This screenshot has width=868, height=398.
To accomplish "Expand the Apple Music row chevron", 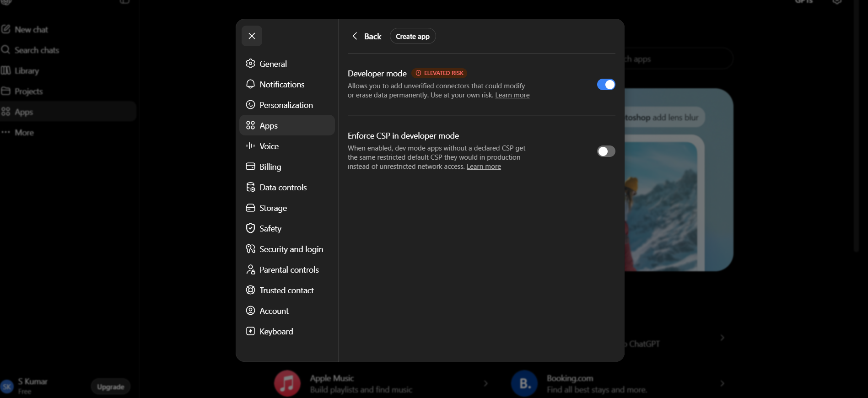I will point(486,383).
